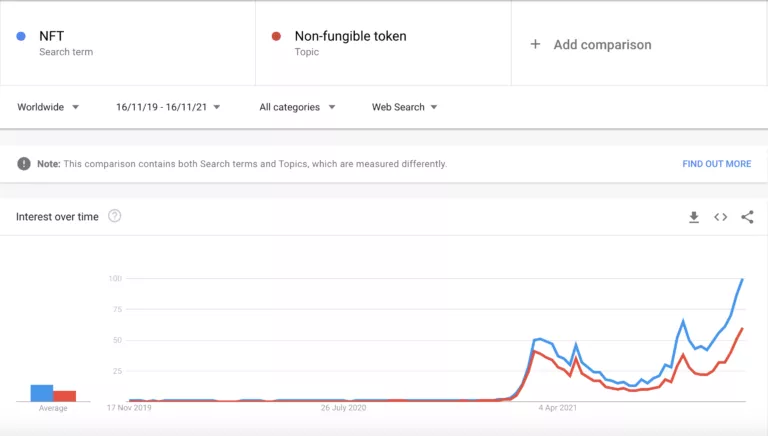Viewport: 768px width, 436px height.
Task: Click the note info icon
Action: click(24, 164)
